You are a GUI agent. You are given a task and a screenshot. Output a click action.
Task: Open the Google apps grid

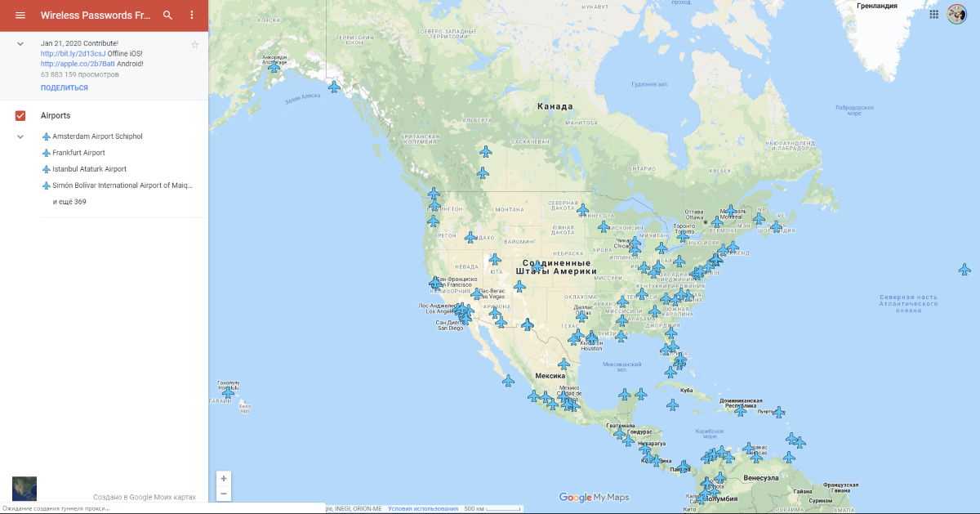click(x=934, y=14)
